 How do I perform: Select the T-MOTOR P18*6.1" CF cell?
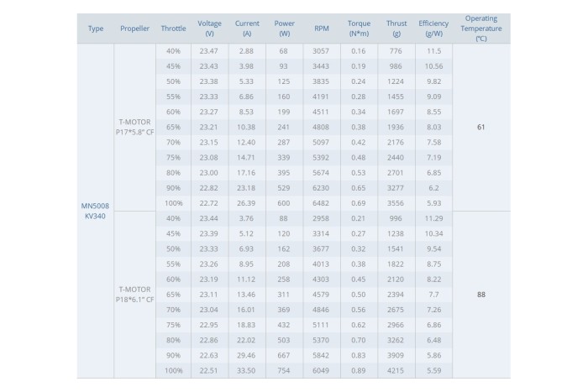point(134,295)
